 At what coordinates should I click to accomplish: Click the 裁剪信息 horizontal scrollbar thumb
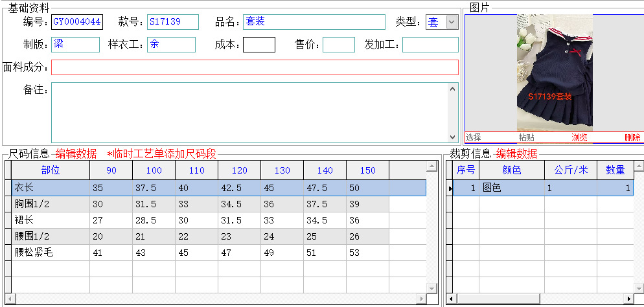(498, 299)
